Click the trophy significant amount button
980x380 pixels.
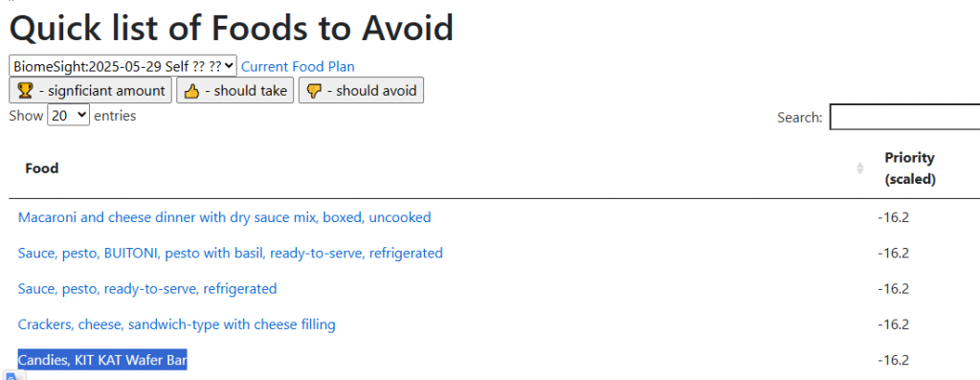coord(90,91)
